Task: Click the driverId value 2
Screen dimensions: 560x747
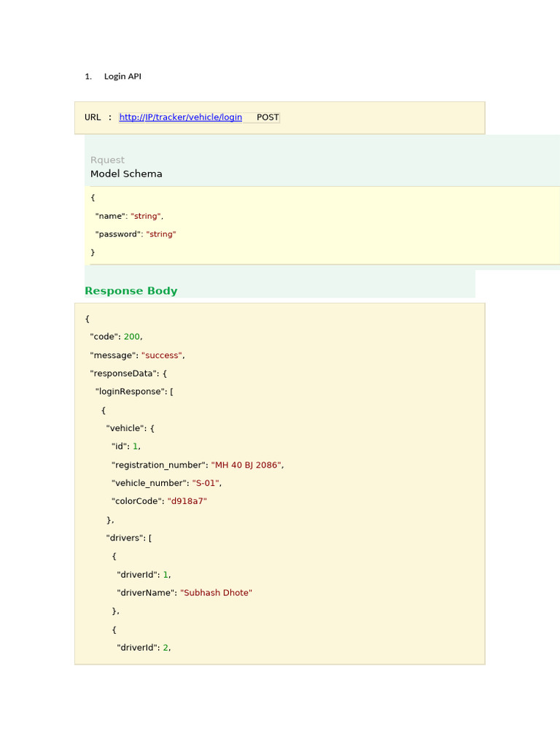Action: [x=166, y=648]
